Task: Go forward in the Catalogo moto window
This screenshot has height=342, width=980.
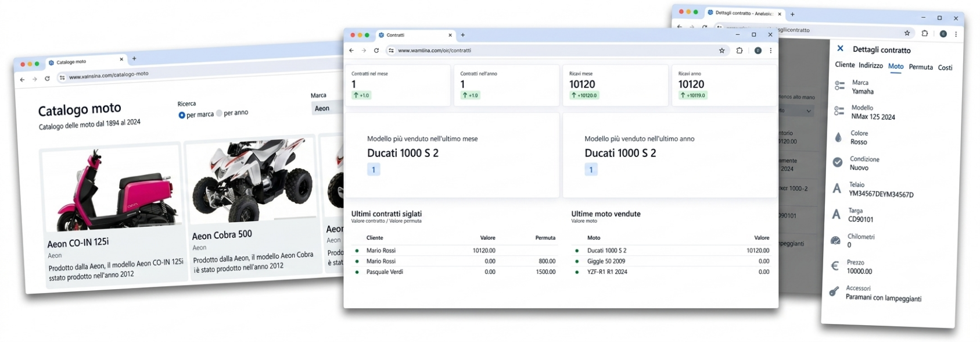Action: [35, 79]
